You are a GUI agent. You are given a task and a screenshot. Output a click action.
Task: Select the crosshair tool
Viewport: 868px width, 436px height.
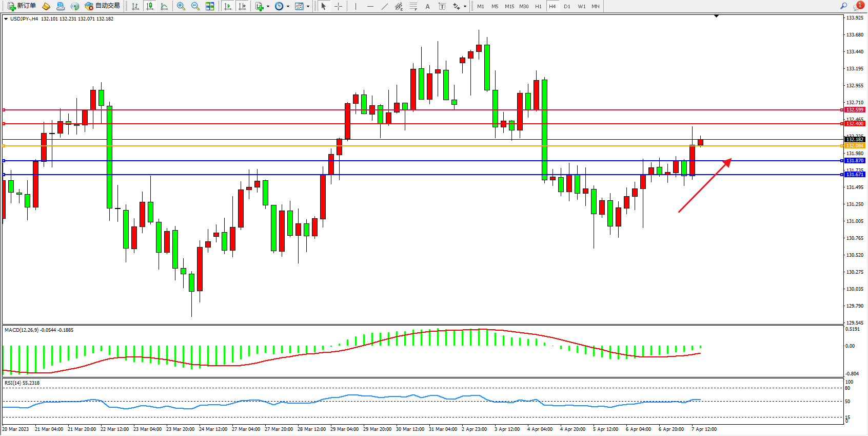tap(339, 6)
